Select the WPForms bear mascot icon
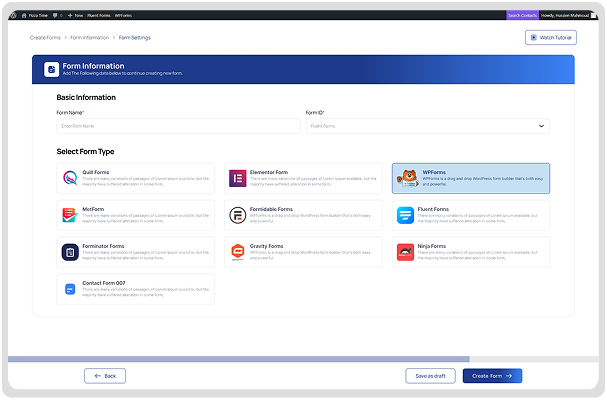This screenshot has width=607, height=400. pyautogui.click(x=408, y=178)
